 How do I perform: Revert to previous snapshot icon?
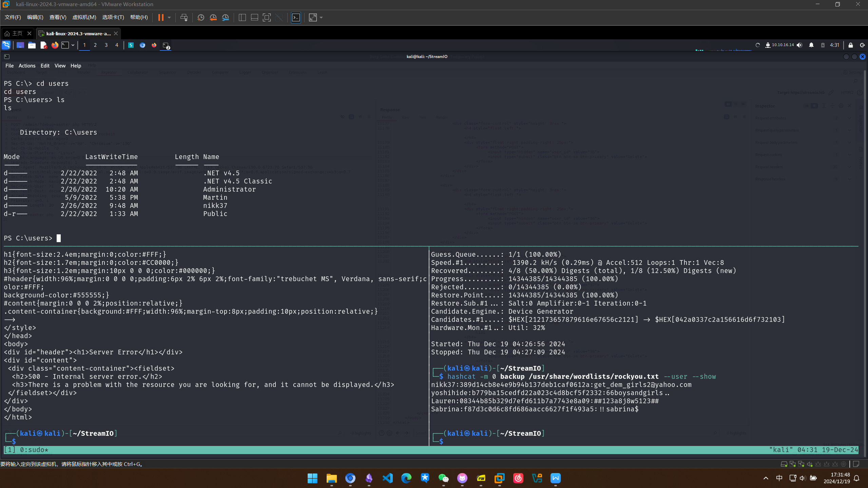(213, 18)
